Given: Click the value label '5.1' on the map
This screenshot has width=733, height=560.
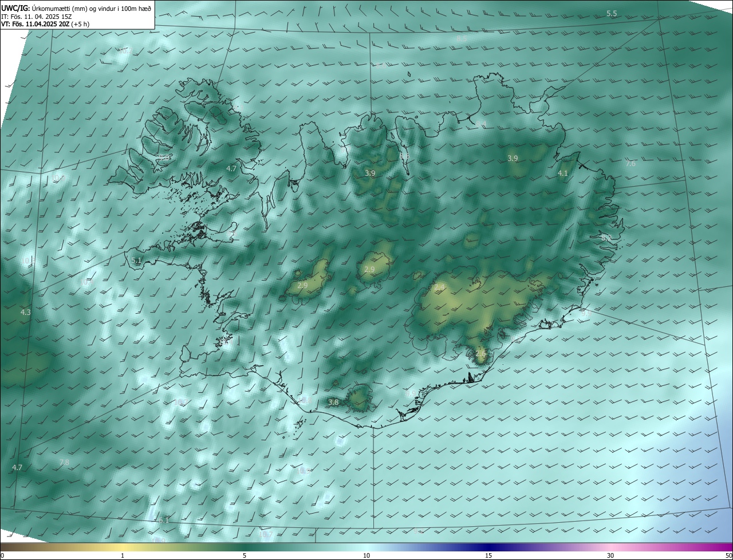Looking at the screenshot, I should click(136, 261).
